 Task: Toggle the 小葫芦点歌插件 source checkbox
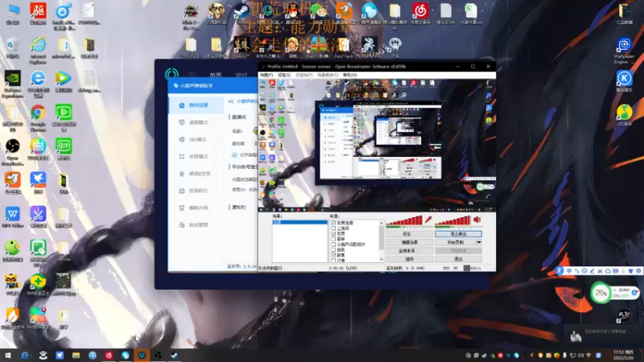point(333,245)
